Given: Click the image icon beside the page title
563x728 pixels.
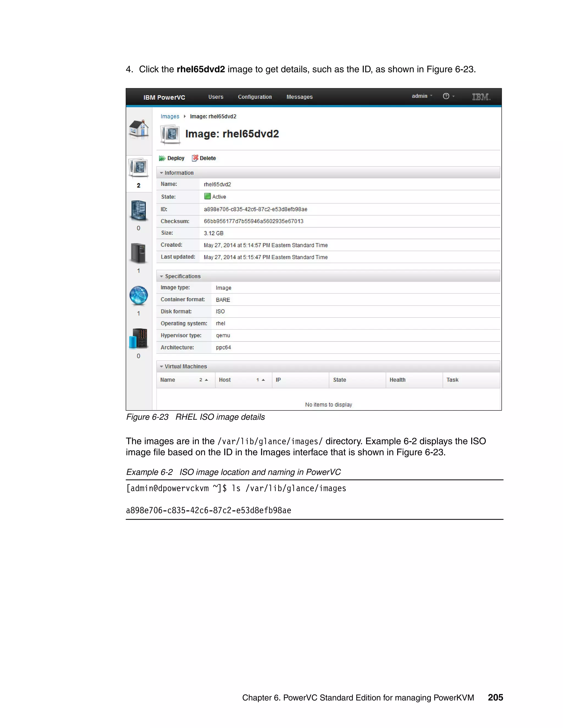Looking at the screenshot, I should coord(170,134).
